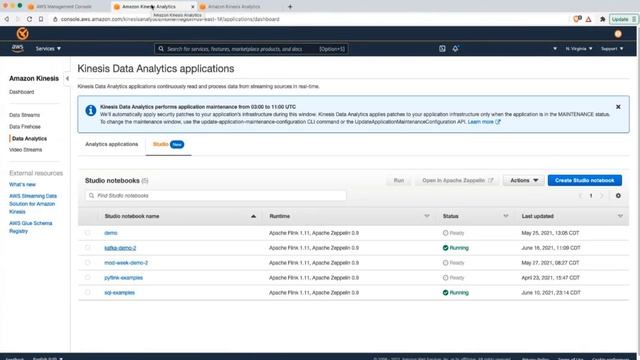Open the Services dropdown menu

click(x=48, y=49)
